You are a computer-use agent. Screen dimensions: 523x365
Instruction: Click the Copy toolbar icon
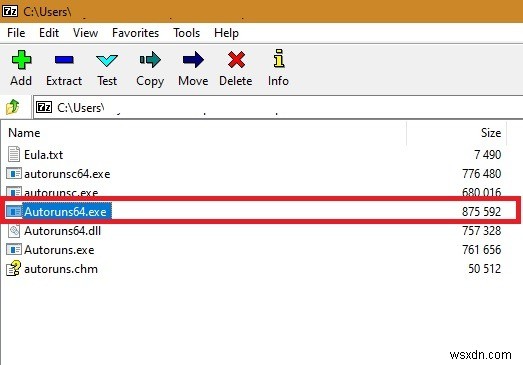150,60
